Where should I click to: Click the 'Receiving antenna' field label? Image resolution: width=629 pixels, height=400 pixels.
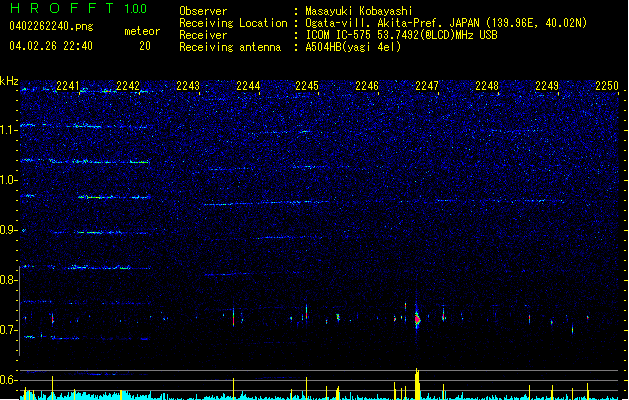[x=230, y=47]
